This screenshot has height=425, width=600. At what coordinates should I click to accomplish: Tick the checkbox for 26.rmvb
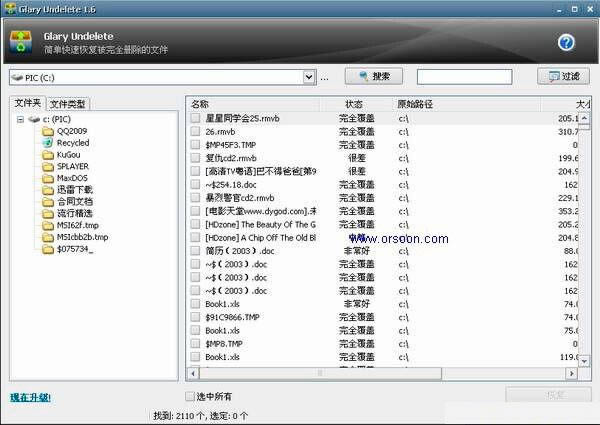click(196, 132)
